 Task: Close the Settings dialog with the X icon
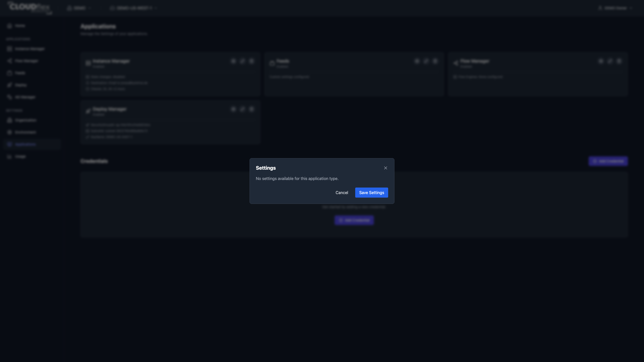(386, 168)
